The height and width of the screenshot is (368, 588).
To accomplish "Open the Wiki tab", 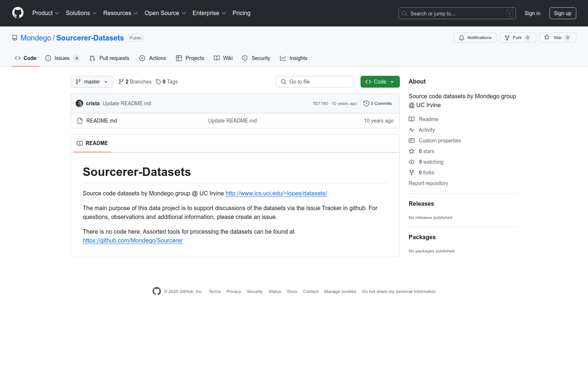I will point(223,58).
